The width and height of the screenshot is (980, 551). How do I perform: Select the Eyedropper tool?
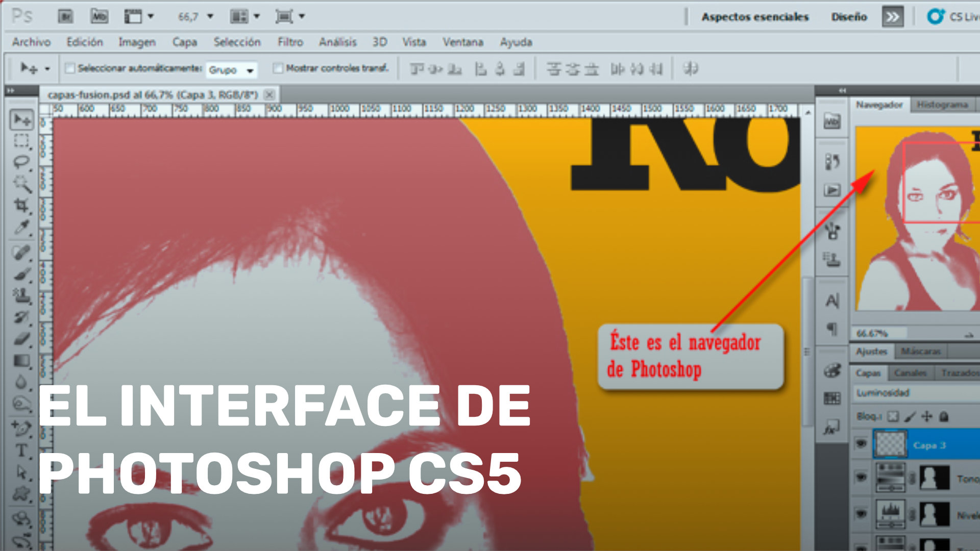pyautogui.click(x=21, y=227)
